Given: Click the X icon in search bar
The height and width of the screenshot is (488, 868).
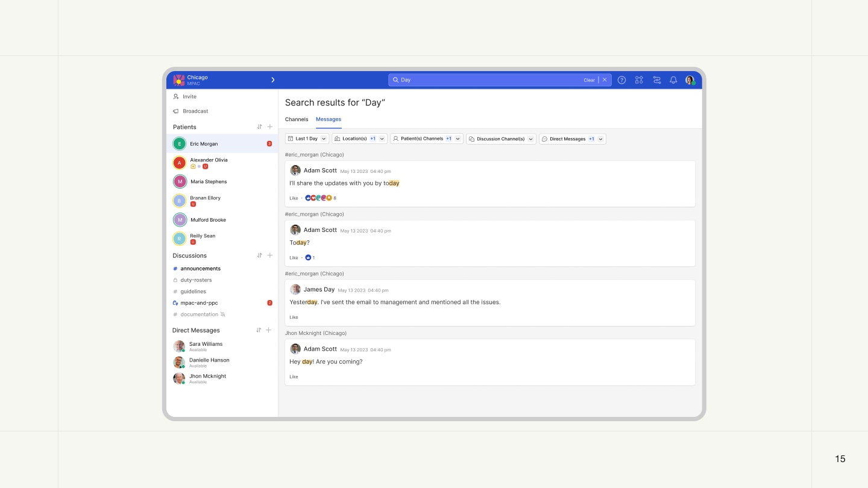Looking at the screenshot, I should point(605,80).
